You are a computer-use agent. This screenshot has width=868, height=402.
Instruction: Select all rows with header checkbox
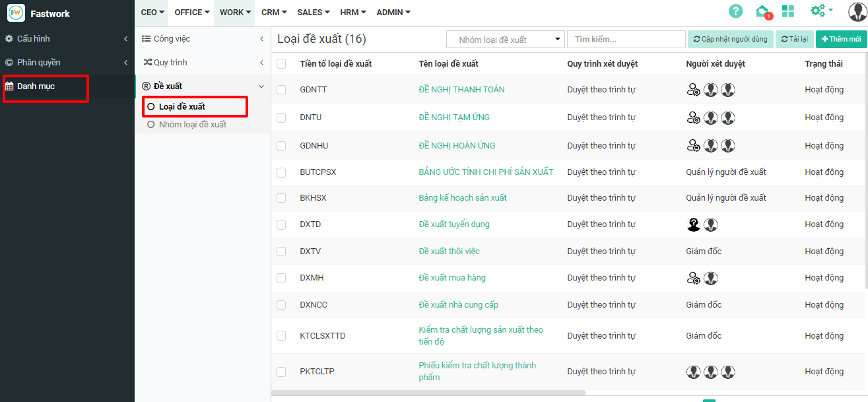[x=282, y=64]
